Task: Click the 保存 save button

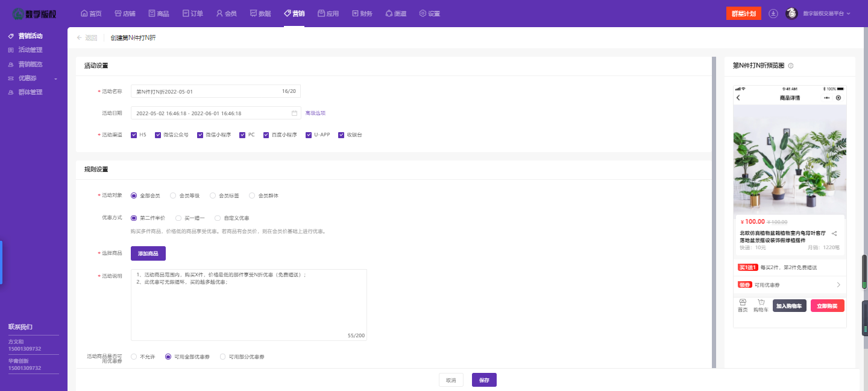Action: (484, 380)
